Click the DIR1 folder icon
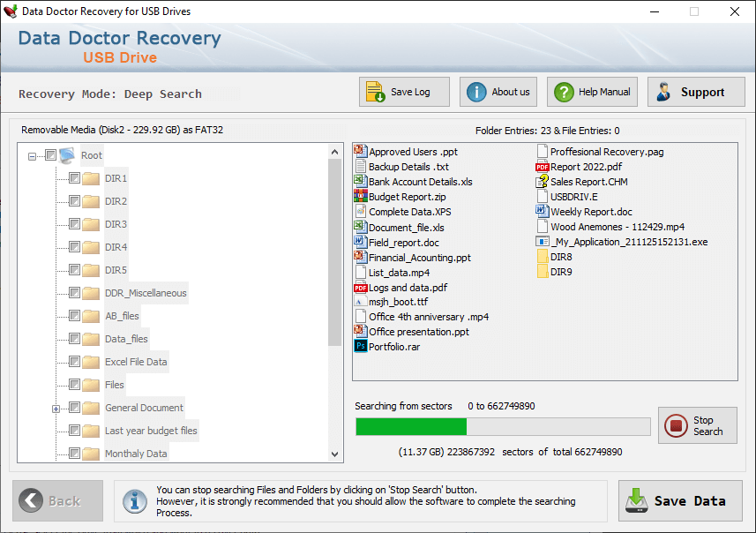 click(x=91, y=178)
